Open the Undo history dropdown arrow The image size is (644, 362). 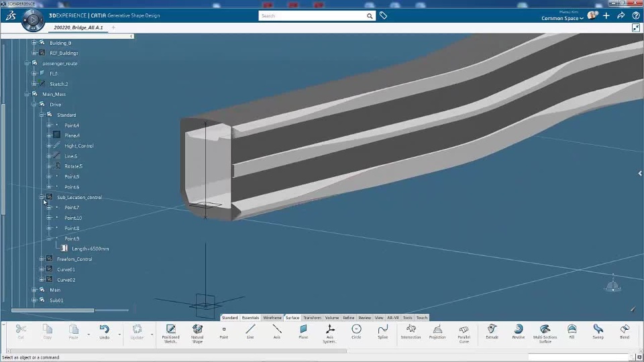(119, 335)
